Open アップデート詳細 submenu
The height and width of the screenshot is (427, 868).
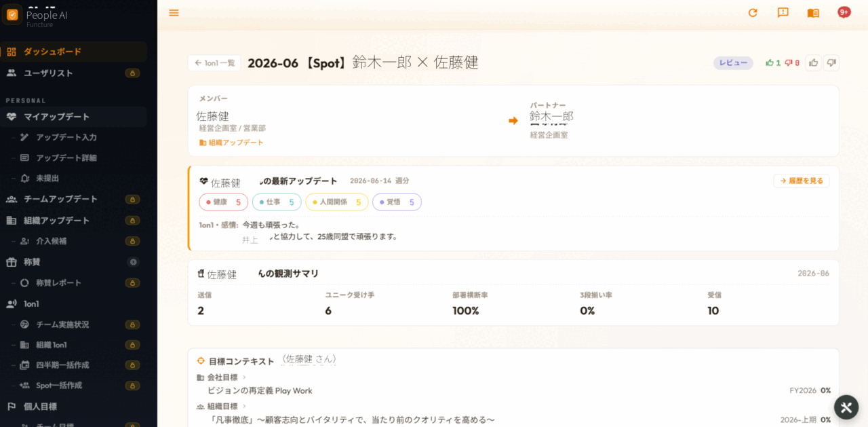click(66, 157)
